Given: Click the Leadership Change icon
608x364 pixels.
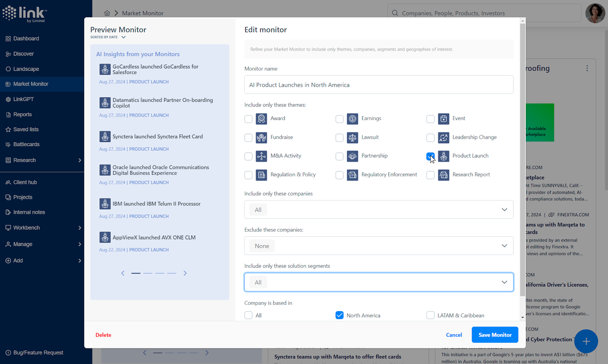Looking at the screenshot, I should [443, 138].
